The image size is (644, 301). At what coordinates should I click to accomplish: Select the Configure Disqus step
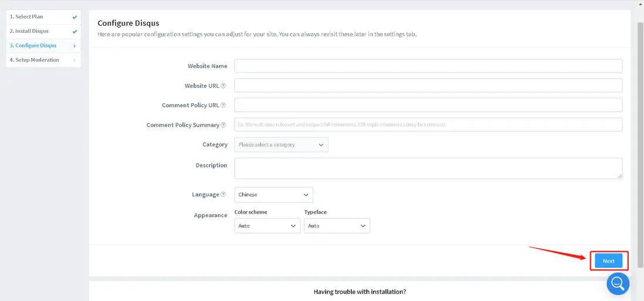pos(33,46)
